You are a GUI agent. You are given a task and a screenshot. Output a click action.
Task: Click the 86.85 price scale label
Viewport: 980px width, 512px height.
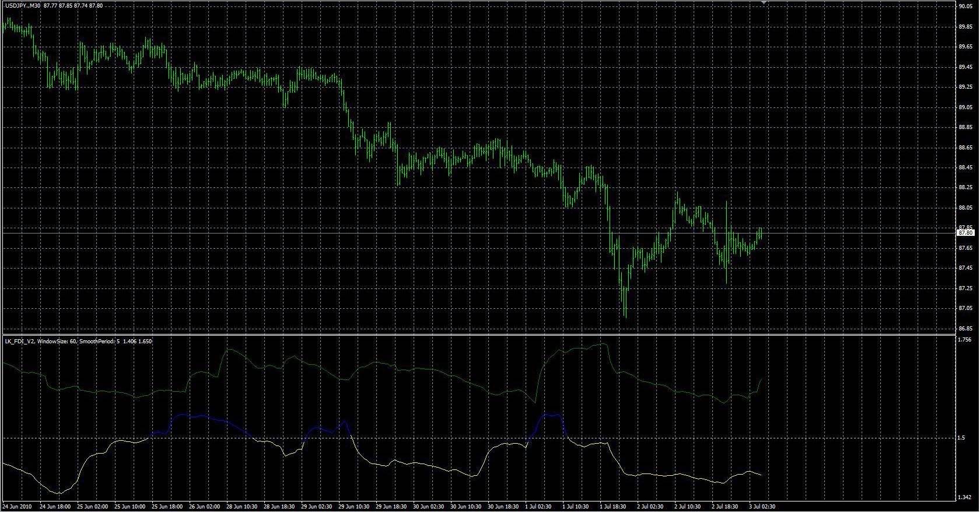tap(965, 328)
